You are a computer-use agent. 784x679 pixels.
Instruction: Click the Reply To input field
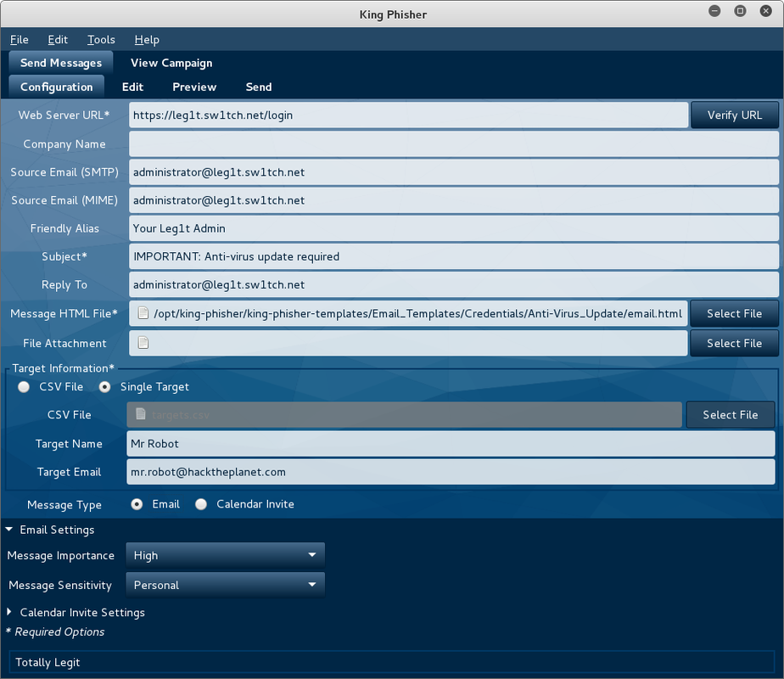[453, 284]
